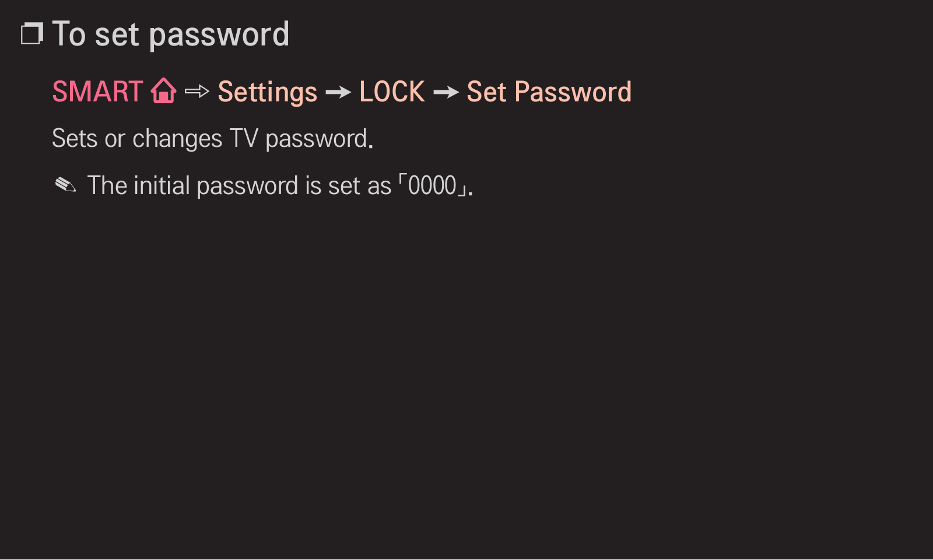Screen dimensions: 933x560
Task: Click the 0000 default password value
Action: (432, 186)
